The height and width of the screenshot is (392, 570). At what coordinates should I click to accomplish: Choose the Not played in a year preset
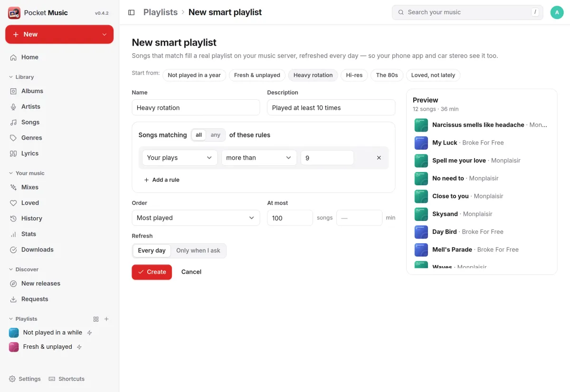click(194, 75)
